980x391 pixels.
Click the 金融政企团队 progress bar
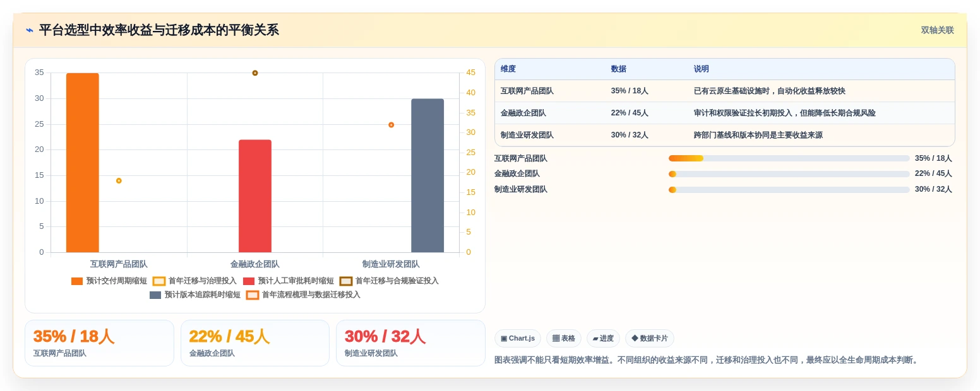point(789,173)
